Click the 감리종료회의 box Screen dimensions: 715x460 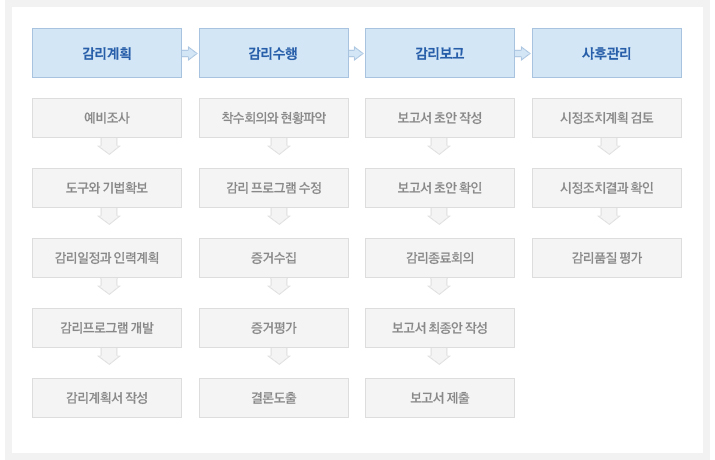[440, 258]
